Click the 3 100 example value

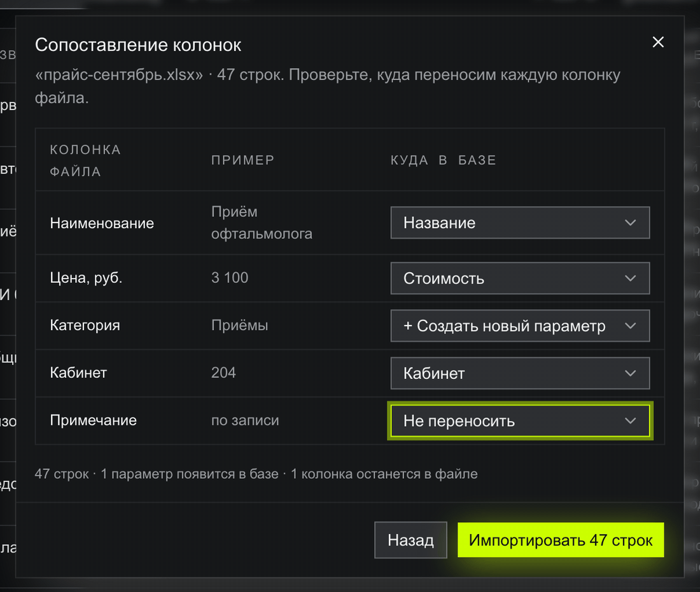click(230, 277)
